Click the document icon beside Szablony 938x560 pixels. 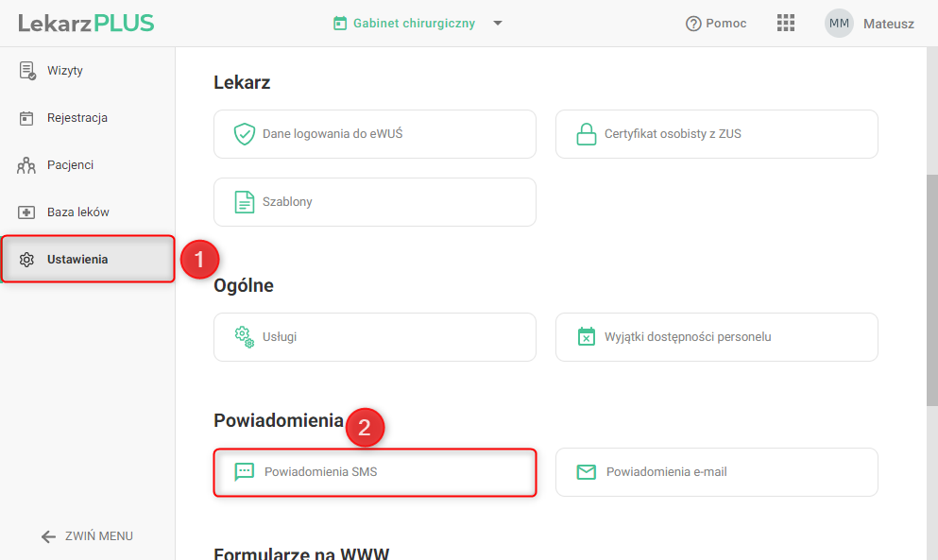(244, 202)
